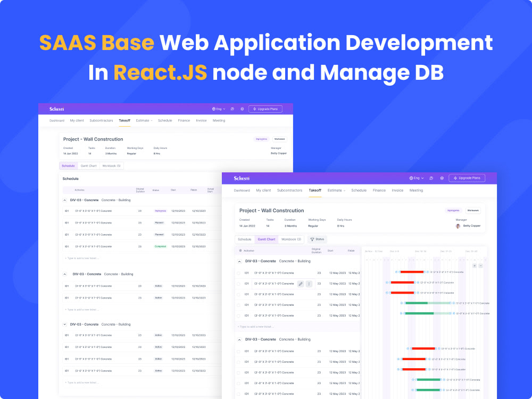This screenshot has width=532, height=399.
Task: Click the first red bar in the lower Gantt group
Action: pos(423,349)
